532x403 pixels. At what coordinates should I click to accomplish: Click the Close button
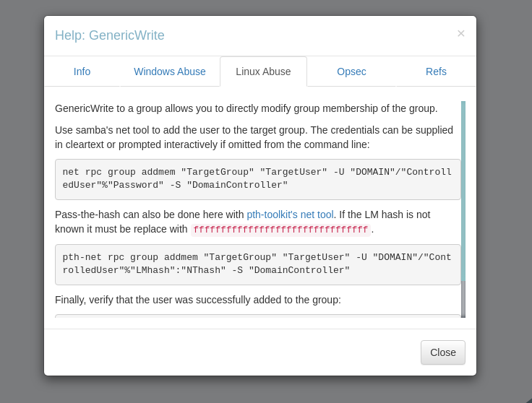[x=443, y=352]
